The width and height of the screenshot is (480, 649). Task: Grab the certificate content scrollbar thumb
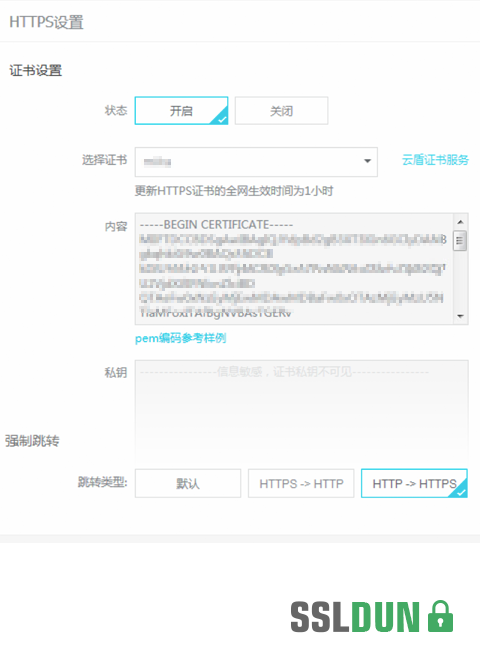point(460,241)
